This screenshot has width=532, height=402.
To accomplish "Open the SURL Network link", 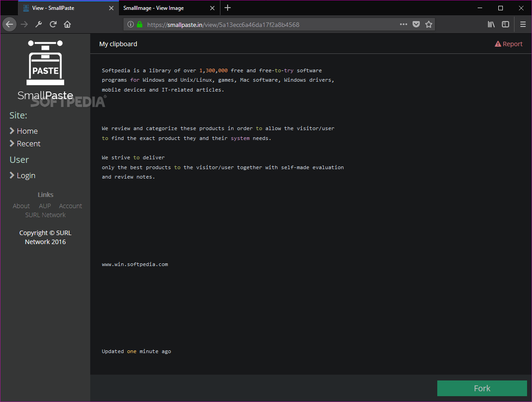I will click(x=45, y=215).
